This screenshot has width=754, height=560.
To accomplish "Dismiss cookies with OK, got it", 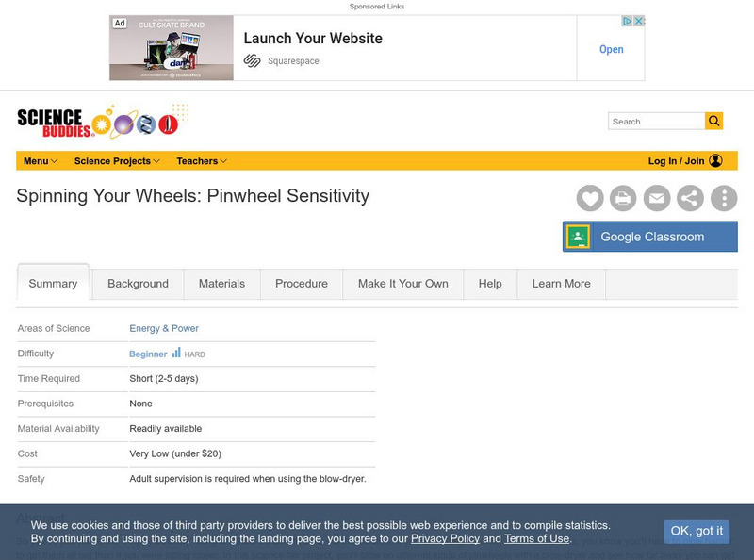I will coord(697,531).
